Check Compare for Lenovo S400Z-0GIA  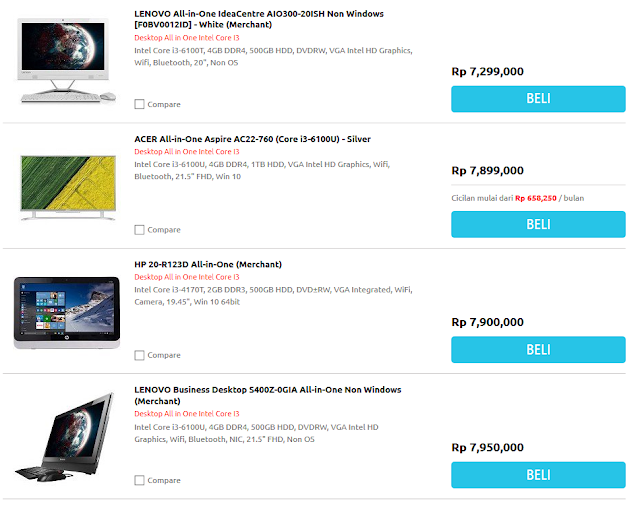(x=139, y=480)
